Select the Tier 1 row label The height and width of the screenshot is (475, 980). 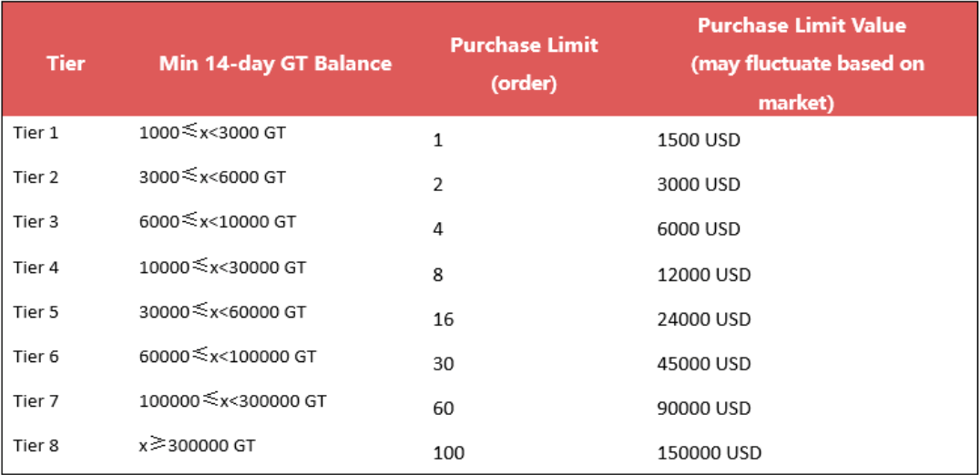point(36,133)
